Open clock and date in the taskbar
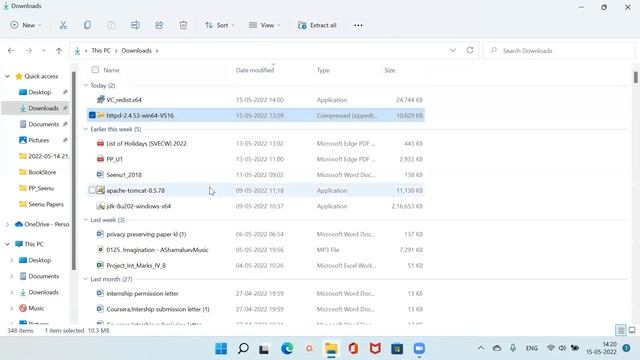The width and height of the screenshot is (640, 360). tap(601, 348)
